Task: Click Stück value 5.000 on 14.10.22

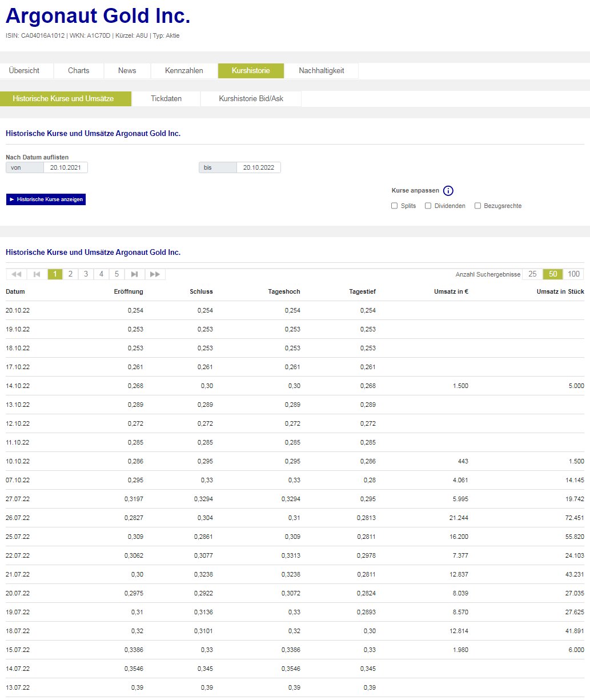Action: (x=576, y=386)
